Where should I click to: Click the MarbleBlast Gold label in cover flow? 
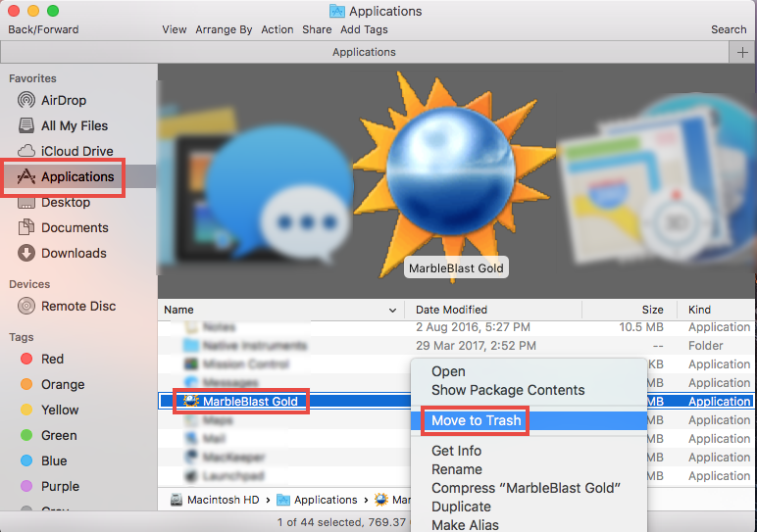click(456, 268)
